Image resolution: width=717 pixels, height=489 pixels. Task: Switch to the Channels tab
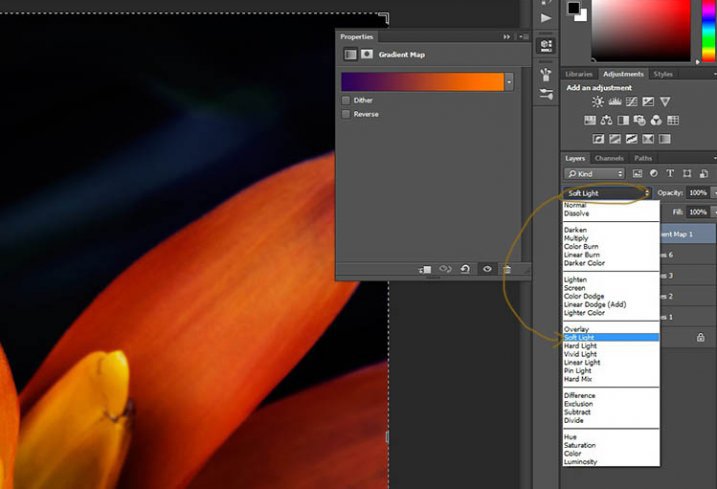[x=609, y=158]
